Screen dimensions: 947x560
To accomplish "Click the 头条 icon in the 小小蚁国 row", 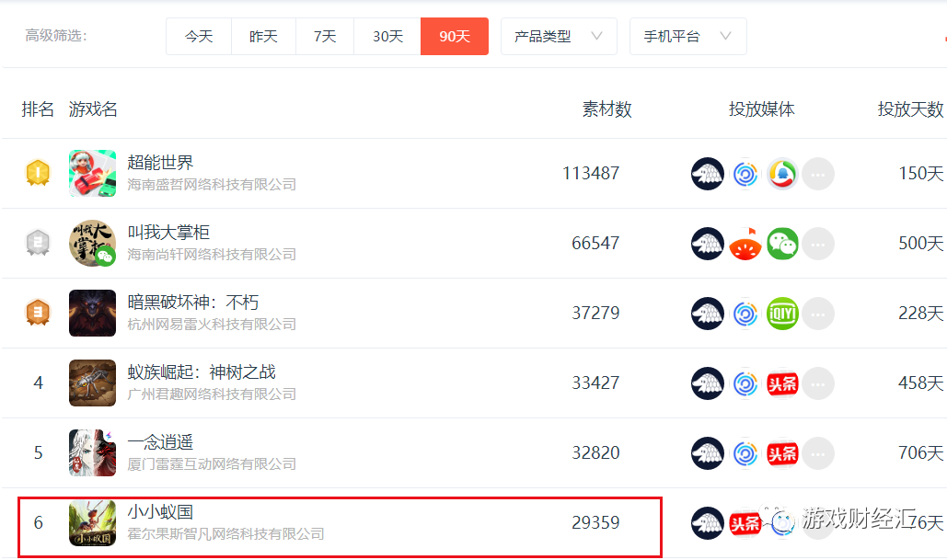I will pyautogui.click(x=745, y=522).
